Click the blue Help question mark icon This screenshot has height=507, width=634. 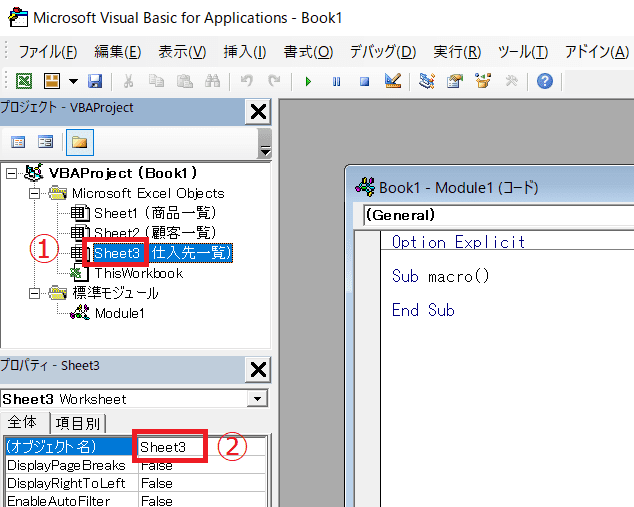tap(544, 82)
